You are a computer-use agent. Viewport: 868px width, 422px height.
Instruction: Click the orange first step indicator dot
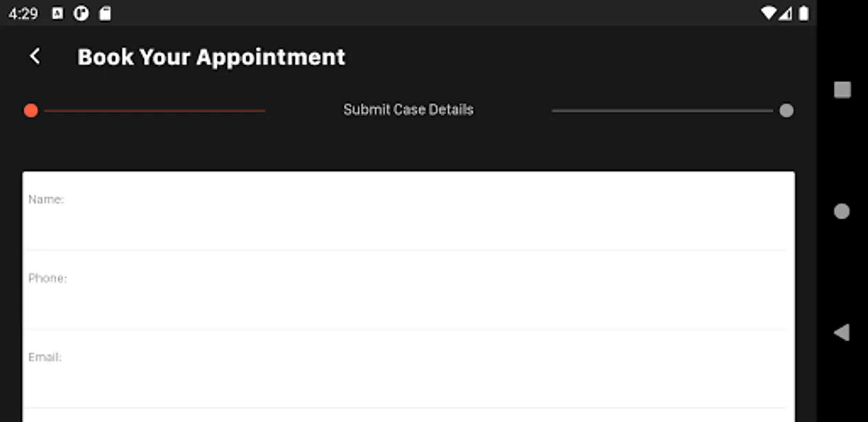coord(31,111)
